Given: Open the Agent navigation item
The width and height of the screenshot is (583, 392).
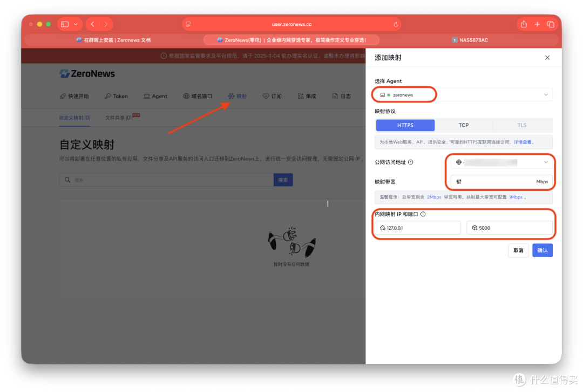Looking at the screenshot, I should [155, 96].
